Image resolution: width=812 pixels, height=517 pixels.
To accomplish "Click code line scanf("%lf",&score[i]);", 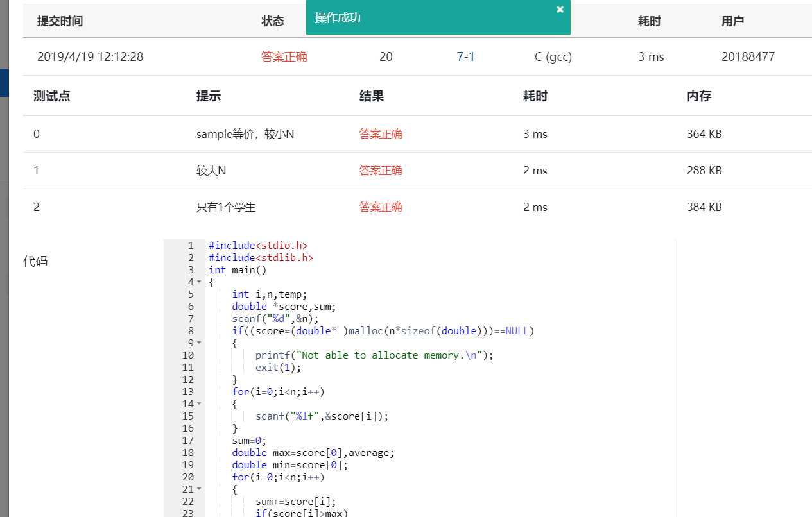I will [x=322, y=416].
